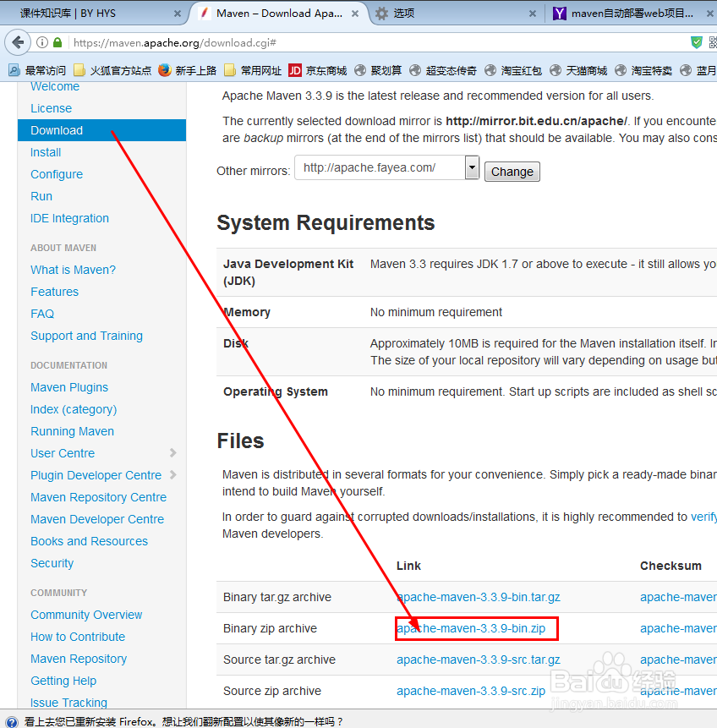The image size is (717, 728).
Task: Open checksum link for Binary tar.gz archive
Action: coord(678,597)
